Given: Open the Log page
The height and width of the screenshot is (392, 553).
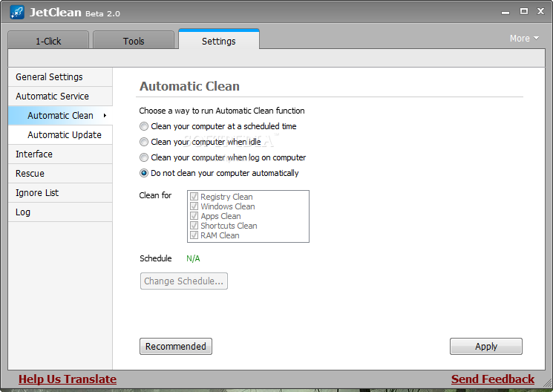Looking at the screenshot, I should tap(60, 212).
